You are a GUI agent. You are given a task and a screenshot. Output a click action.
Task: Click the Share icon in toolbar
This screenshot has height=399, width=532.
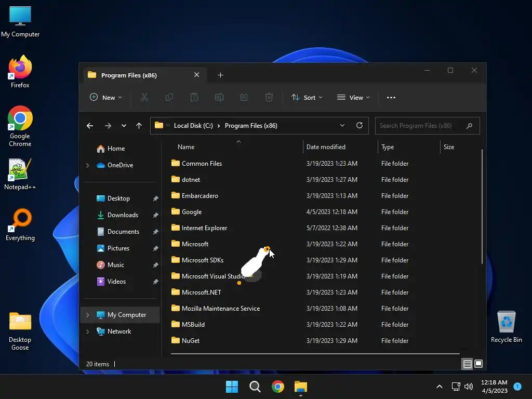click(244, 98)
